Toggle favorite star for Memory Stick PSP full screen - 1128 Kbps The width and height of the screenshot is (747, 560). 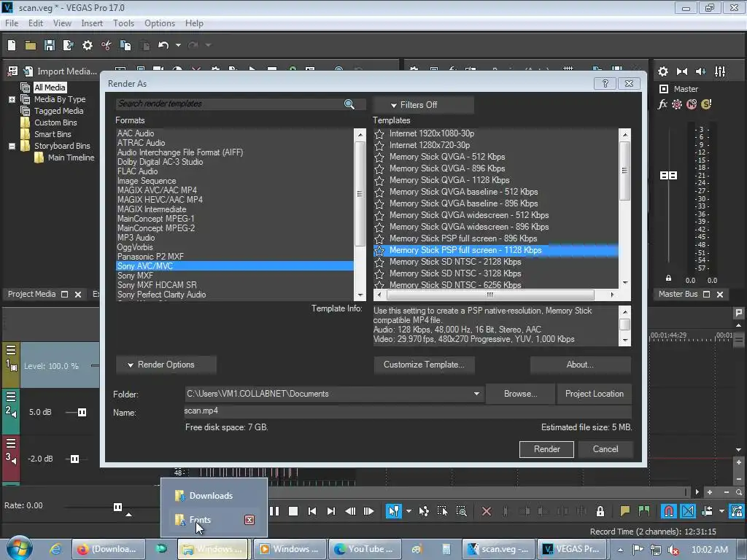coord(379,251)
